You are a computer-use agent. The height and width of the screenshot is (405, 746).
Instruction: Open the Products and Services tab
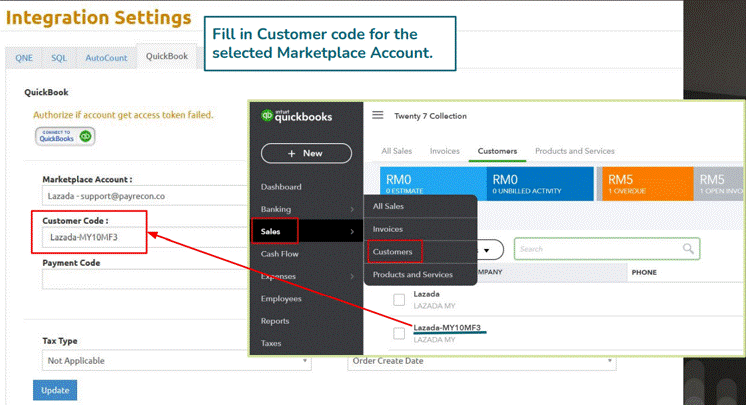click(575, 151)
